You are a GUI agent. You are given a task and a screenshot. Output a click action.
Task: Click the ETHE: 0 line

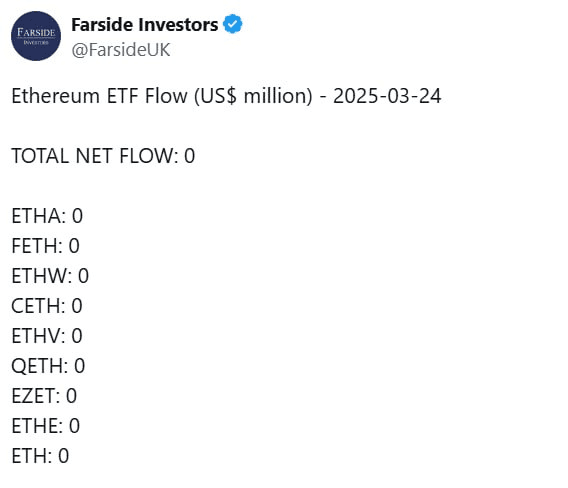(46, 426)
